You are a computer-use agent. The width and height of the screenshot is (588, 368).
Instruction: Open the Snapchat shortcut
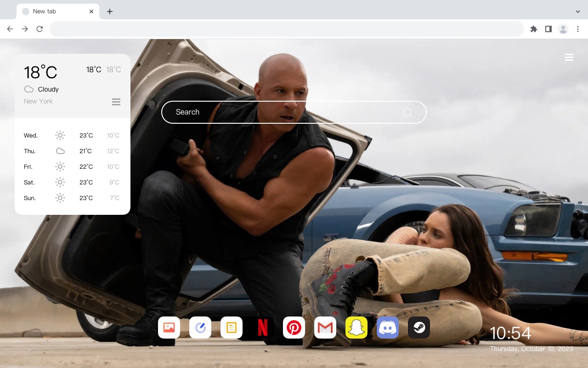pyautogui.click(x=356, y=328)
